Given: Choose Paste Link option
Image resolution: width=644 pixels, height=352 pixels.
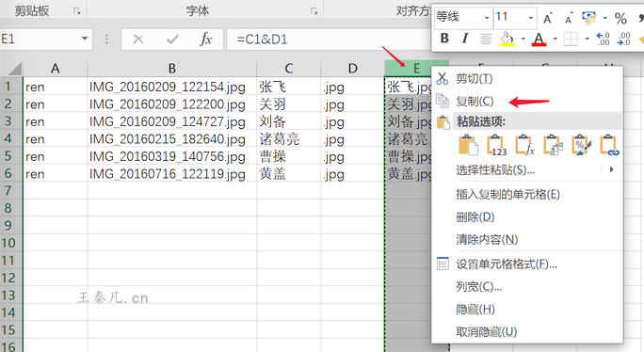Looking at the screenshot, I should tap(609, 145).
